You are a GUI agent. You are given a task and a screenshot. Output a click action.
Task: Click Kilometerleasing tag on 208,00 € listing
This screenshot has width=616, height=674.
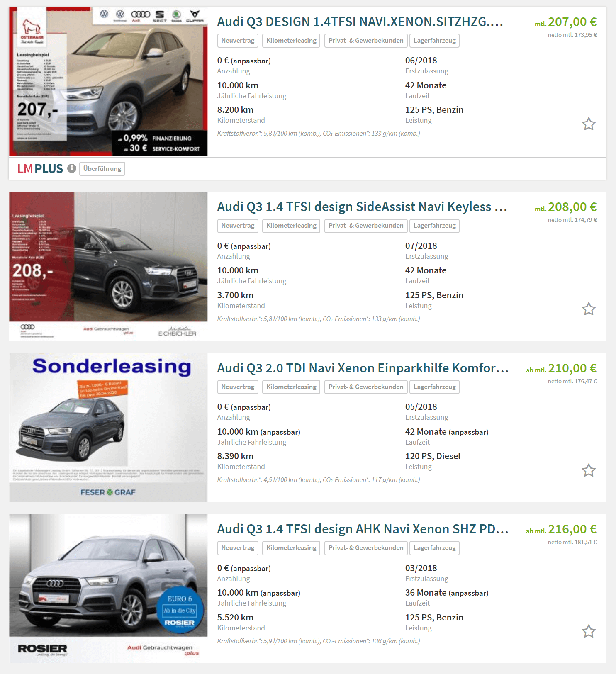pos(291,226)
